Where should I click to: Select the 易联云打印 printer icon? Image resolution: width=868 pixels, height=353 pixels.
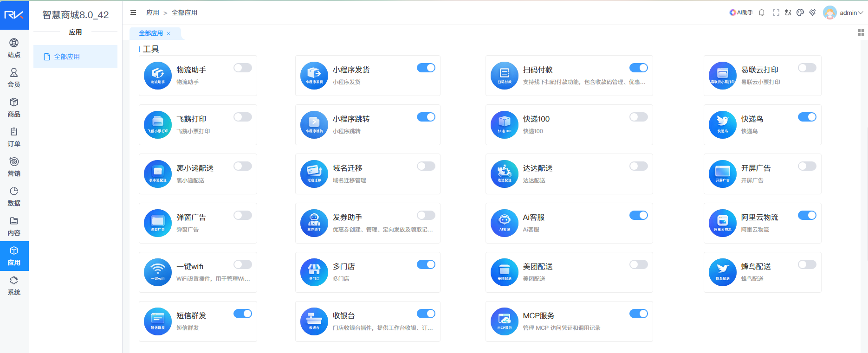[723, 76]
